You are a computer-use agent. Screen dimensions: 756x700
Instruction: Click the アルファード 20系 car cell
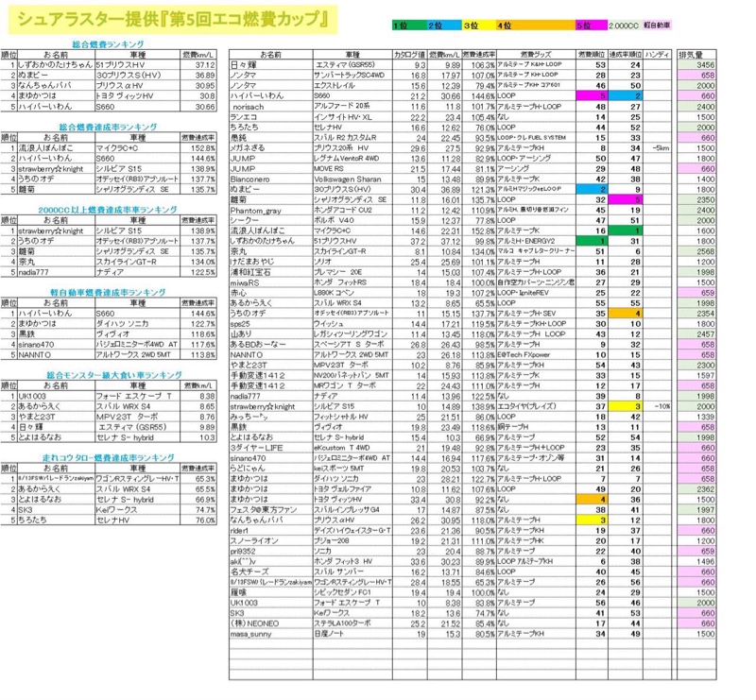pyautogui.click(x=352, y=107)
